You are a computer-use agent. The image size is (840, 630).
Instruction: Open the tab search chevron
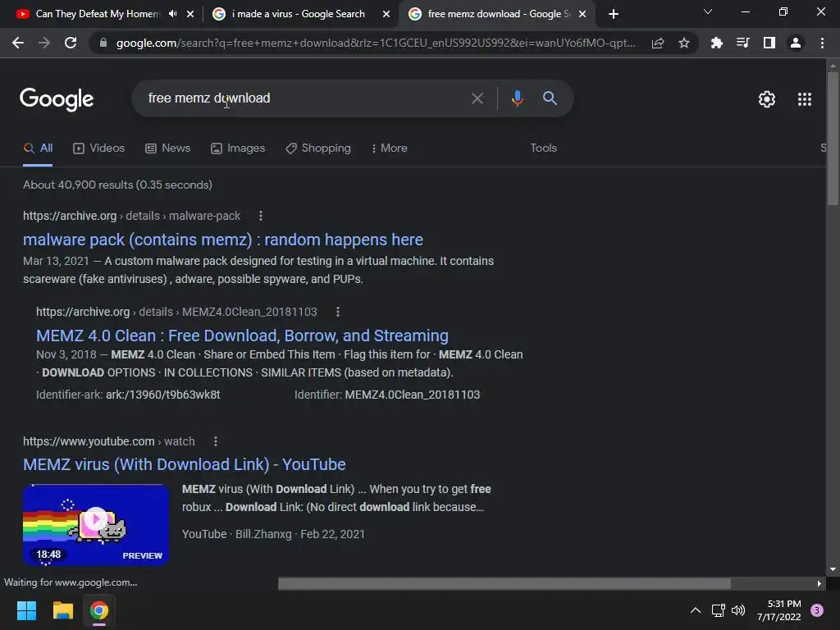[x=708, y=11]
